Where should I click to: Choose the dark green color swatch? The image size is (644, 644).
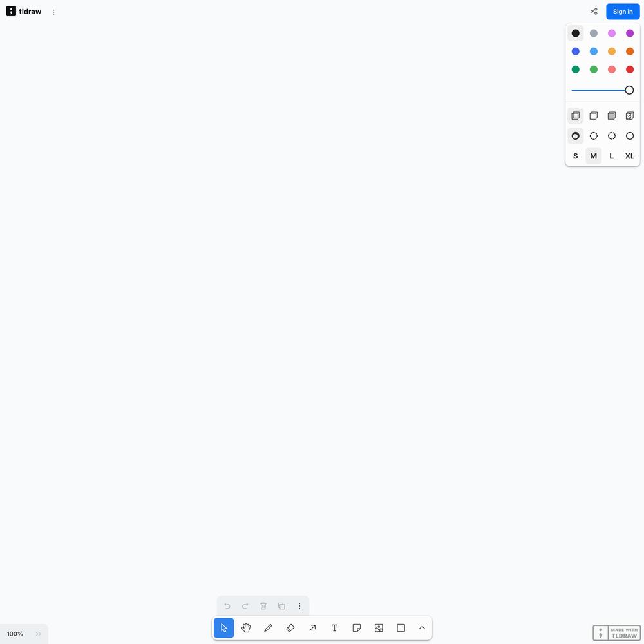tap(575, 70)
